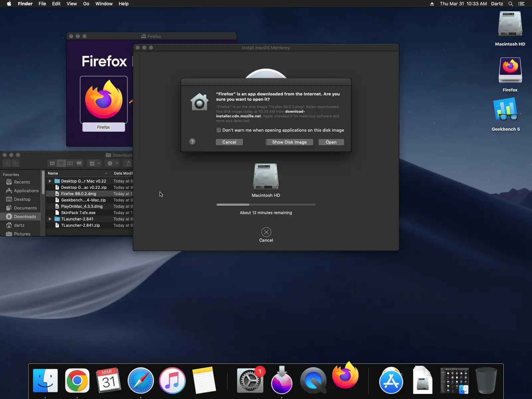Viewport: 532px width, 399px height.
Task: Click Cancel in the Firefox warning dialog
Action: pos(229,142)
